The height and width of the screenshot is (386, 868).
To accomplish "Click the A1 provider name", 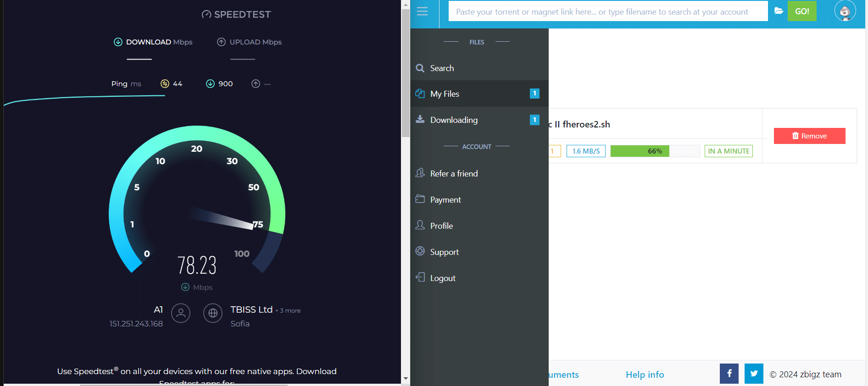I will [158, 310].
